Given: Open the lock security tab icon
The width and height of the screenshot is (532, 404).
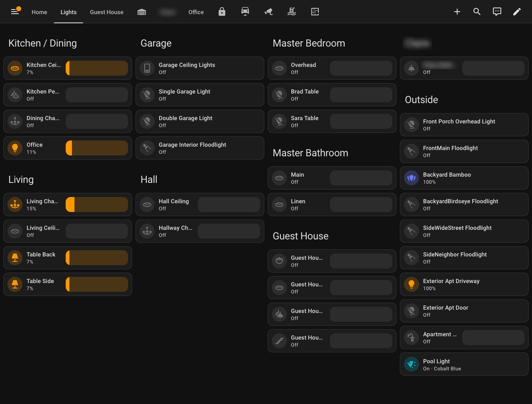Looking at the screenshot, I should pyautogui.click(x=222, y=12).
